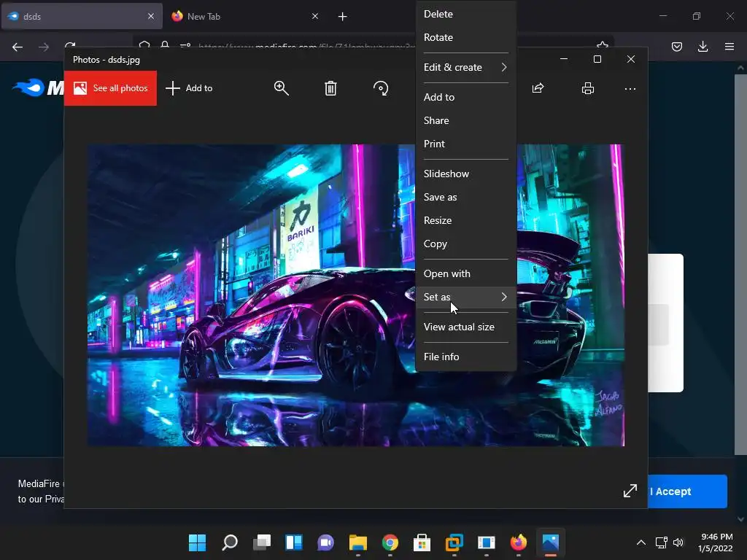Choose Copy in the context menu

pyautogui.click(x=466, y=244)
